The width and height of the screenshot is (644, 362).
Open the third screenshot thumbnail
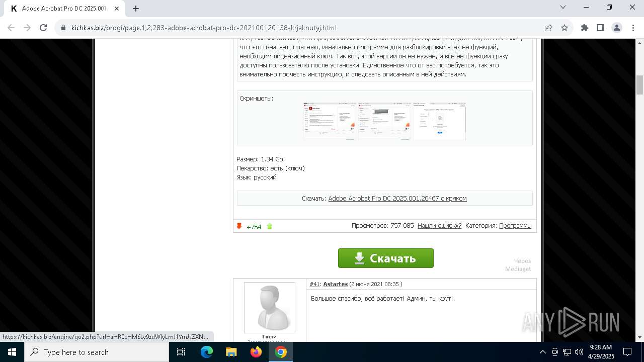click(439, 121)
